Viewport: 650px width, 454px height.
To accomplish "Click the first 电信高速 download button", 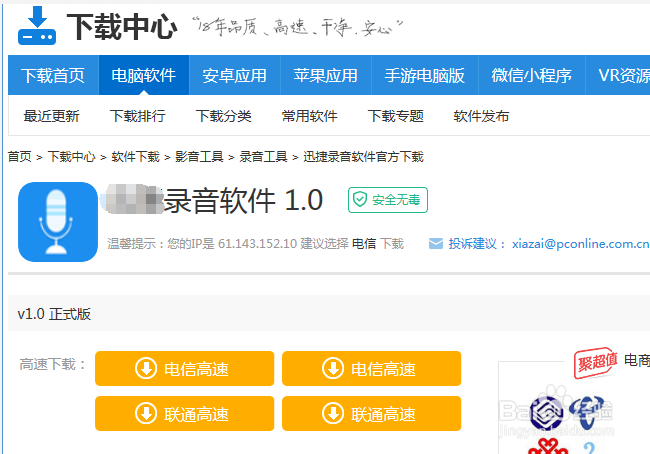I will pyautogui.click(x=184, y=369).
